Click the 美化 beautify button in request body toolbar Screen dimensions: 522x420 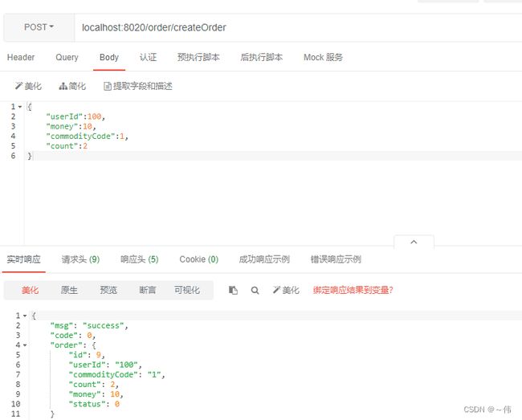(28, 86)
